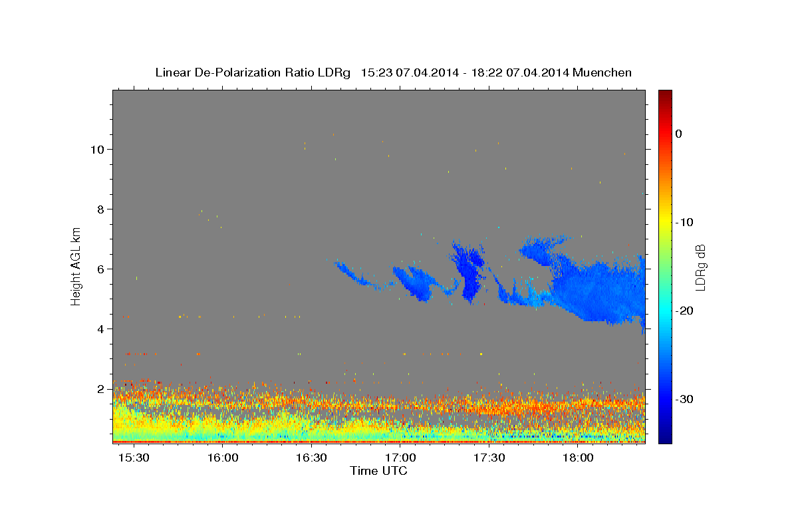Click the 17:30 time tick label
This screenshot has width=798, height=532.
[x=489, y=458]
